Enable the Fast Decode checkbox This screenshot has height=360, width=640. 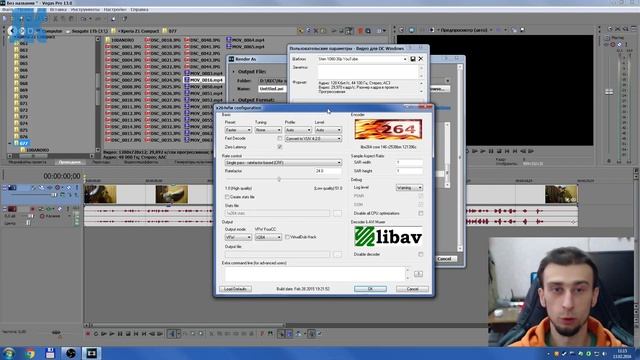pos(280,138)
